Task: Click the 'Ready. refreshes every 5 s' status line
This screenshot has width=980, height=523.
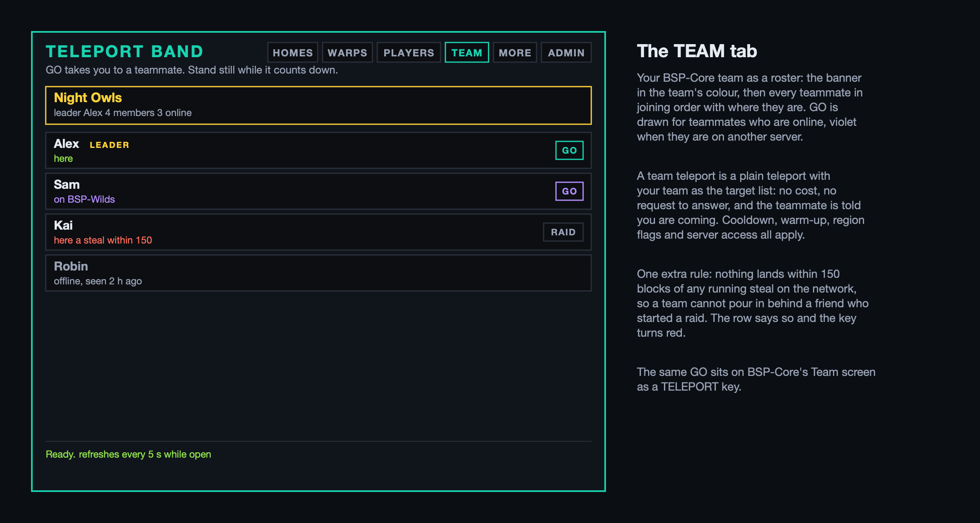Action: [x=128, y=454]
